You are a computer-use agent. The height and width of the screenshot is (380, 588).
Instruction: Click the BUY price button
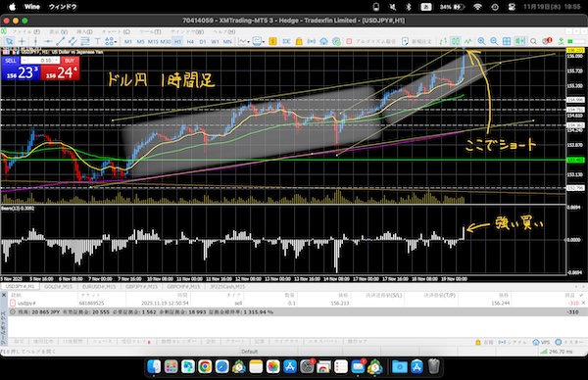click(x=61, y=71)
